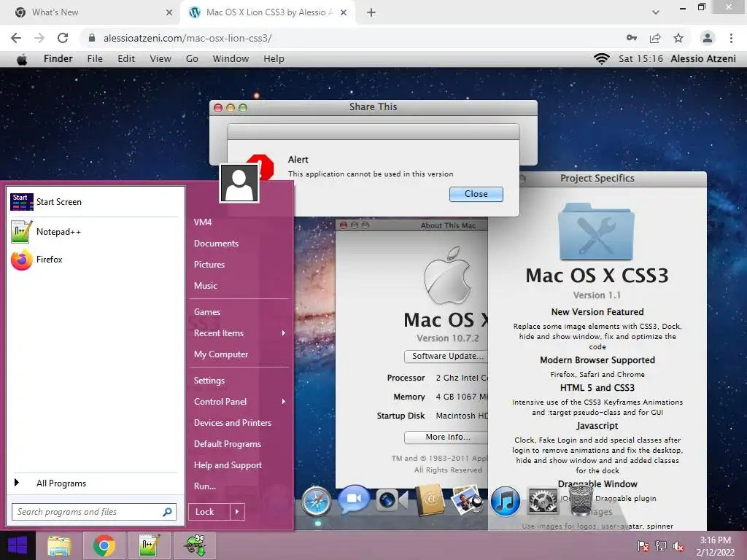Reload the page in Chrome
The image size is (747, 560).
63,38
